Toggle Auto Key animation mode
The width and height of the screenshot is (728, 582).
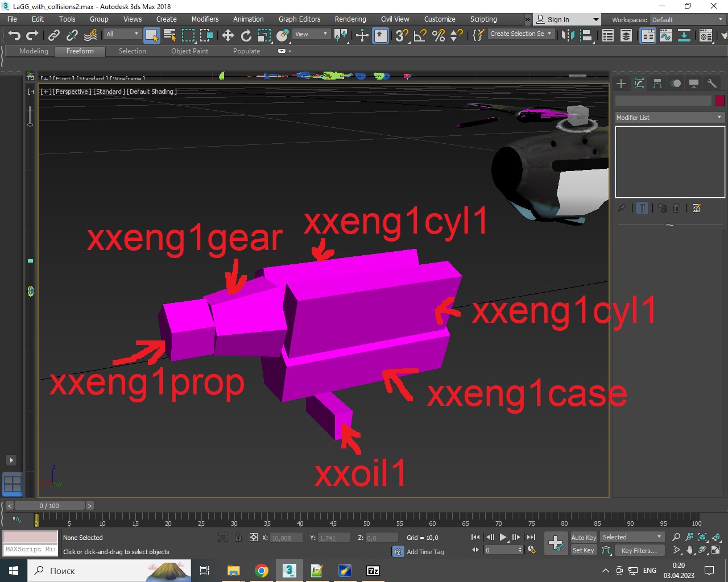[x=584, y=538]
